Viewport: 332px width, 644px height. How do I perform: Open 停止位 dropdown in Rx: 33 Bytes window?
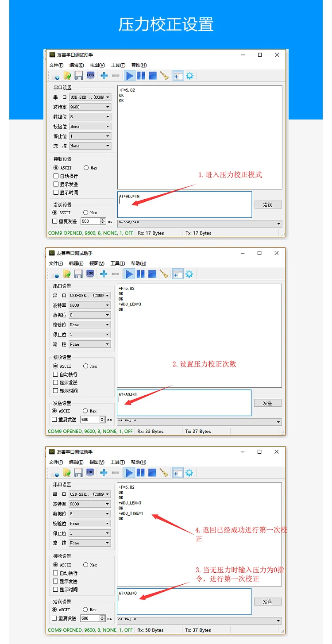click(x=90, y=335)
